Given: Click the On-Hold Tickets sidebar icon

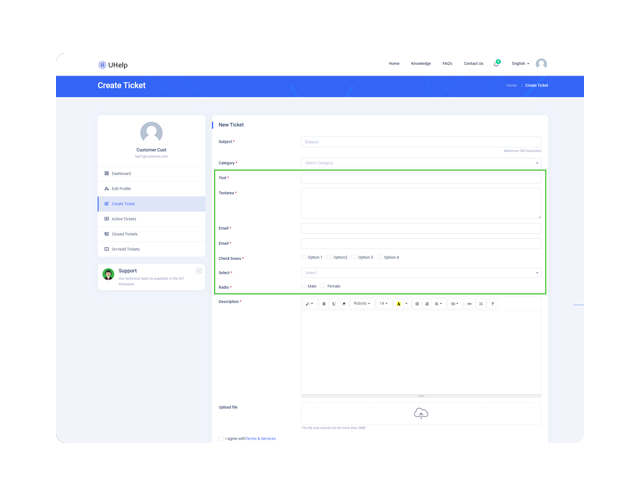Looking at the screenshot, I should 107,249.
